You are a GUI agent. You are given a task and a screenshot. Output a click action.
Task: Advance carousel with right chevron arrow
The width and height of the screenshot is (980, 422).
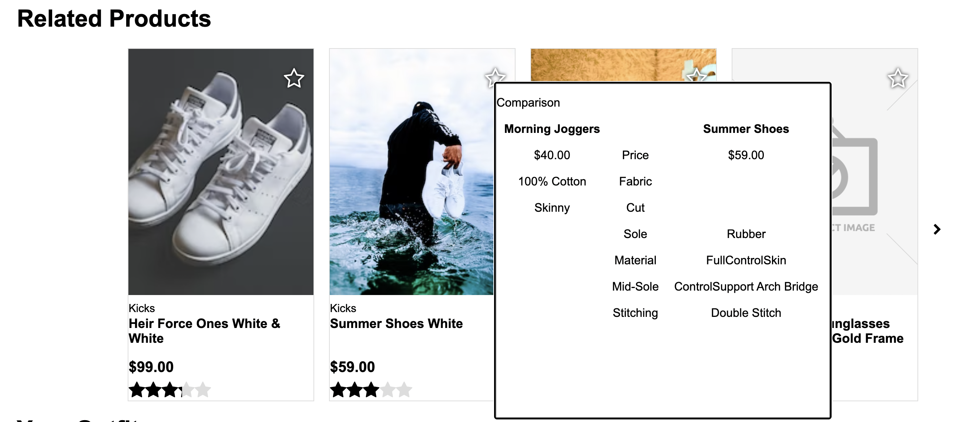[937, 229]
